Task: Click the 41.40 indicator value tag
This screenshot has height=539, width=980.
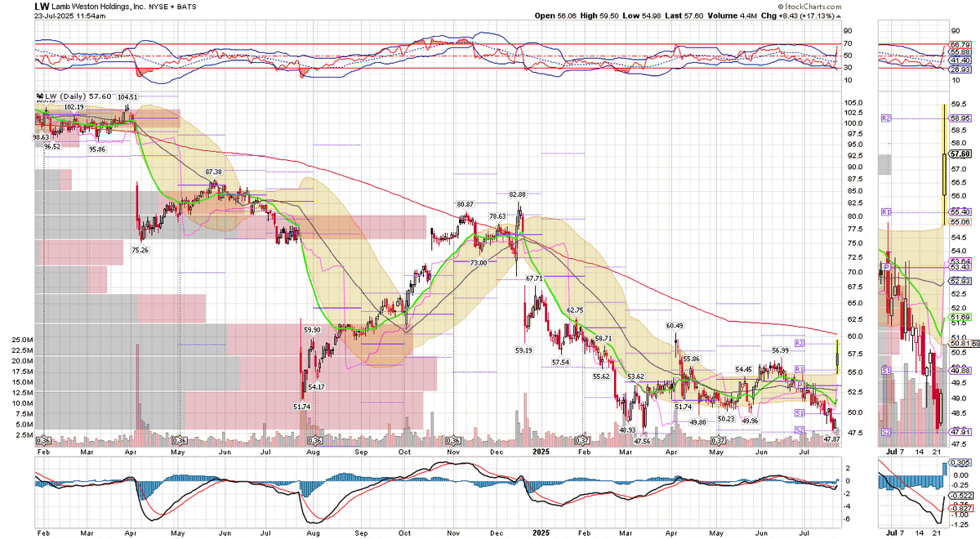Action: tap(960, 61)
